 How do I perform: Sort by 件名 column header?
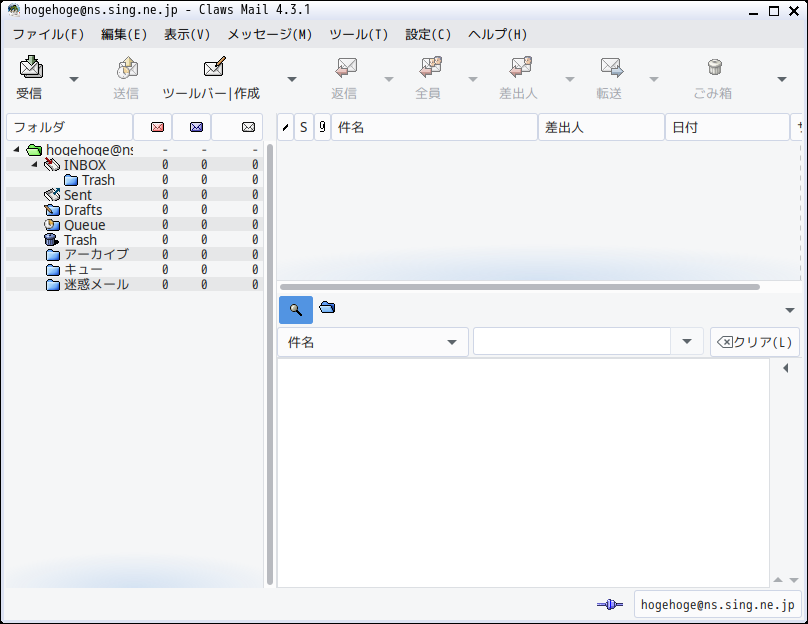click(x=434, y=127)
